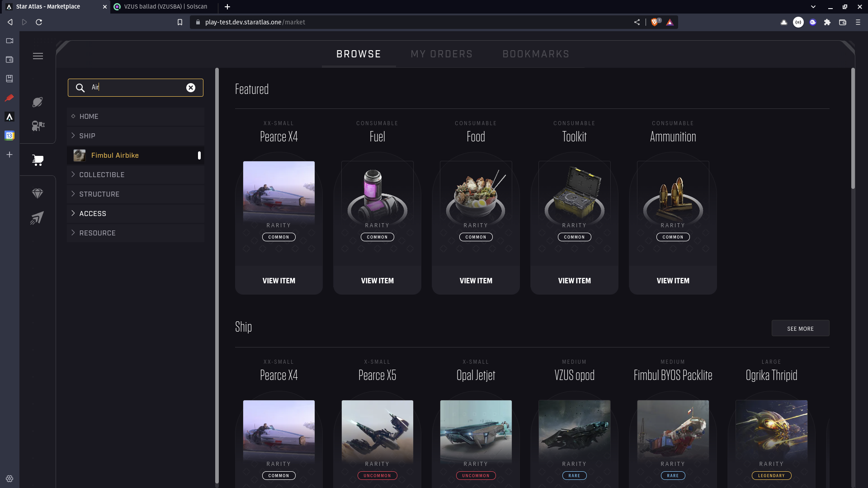Switch to MY ORDERS tab

(x=442, y=54)
